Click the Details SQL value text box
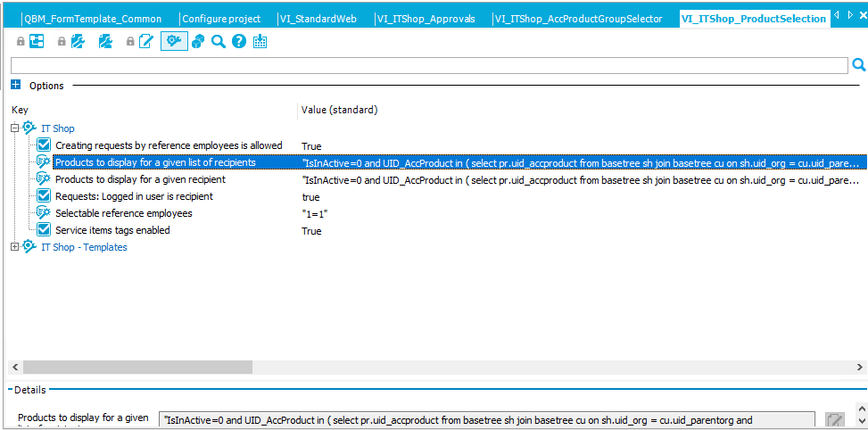868x430 pixels. tap(486, 420)
